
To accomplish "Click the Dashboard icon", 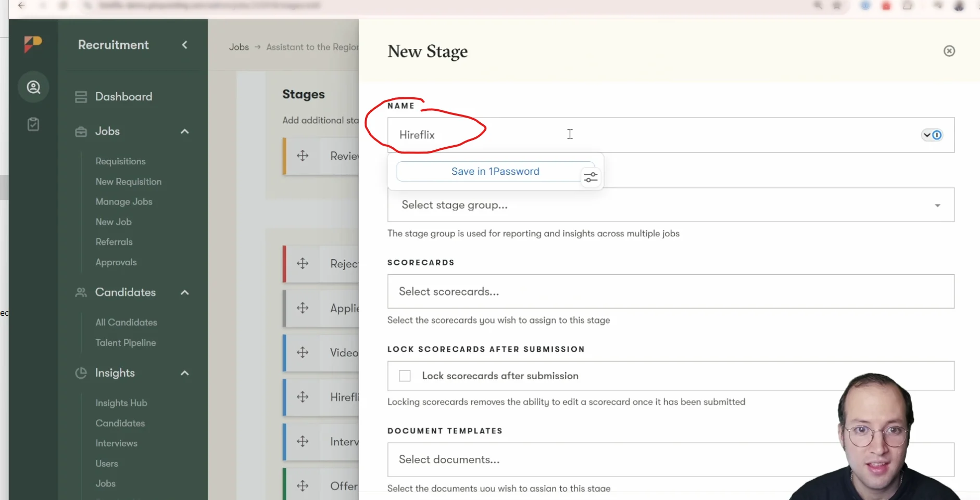I will [81, 97].
